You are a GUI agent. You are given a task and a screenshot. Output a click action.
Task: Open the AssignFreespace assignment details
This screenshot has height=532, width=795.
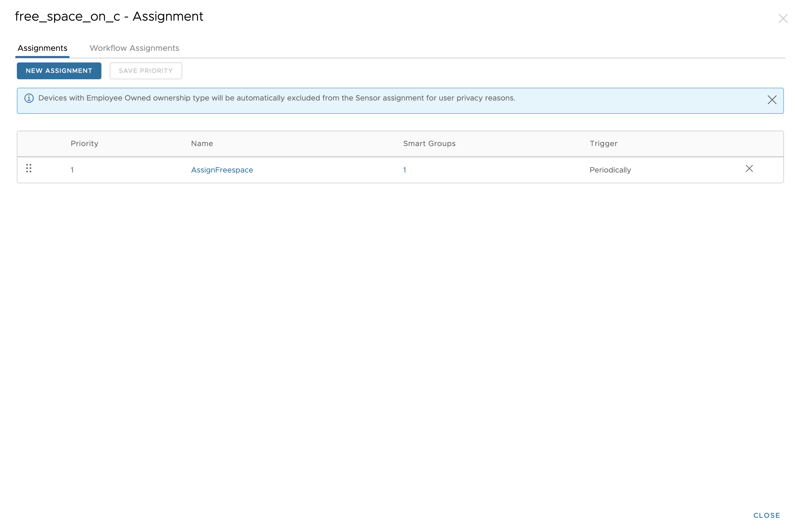tap(222, 170)
